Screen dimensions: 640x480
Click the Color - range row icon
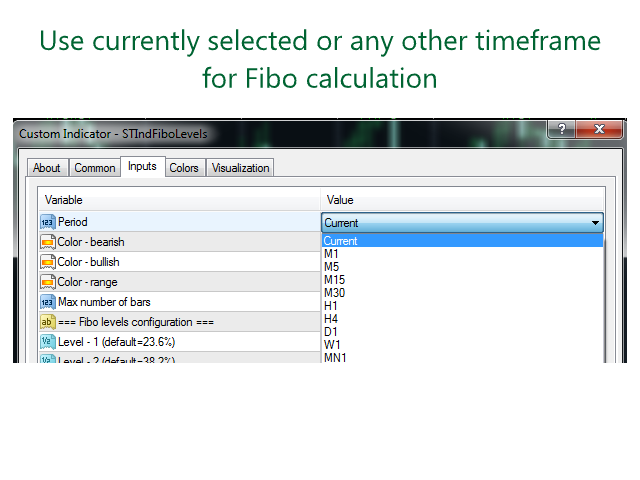47,282
